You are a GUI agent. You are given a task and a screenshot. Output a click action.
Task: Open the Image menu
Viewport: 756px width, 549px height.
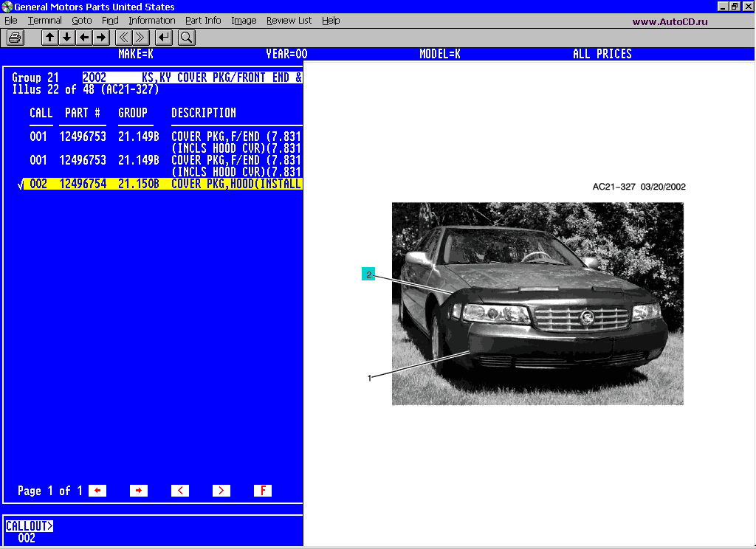point(244,20)
